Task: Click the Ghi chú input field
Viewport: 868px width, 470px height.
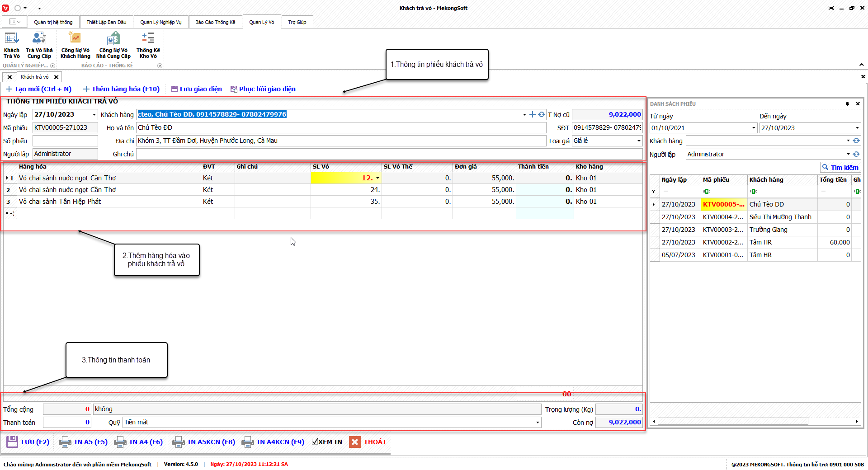Action: point(385,154)
